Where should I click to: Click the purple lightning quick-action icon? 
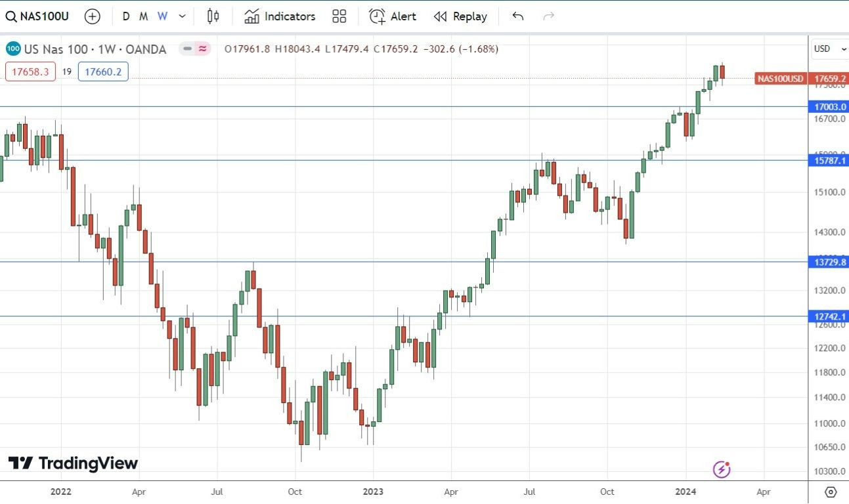pos(722,470)
